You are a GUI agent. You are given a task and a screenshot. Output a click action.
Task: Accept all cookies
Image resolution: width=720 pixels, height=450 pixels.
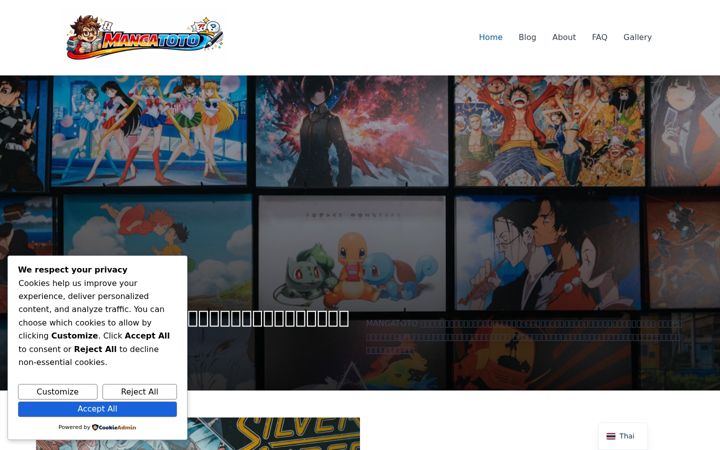pyautogui.click(x=97, y=409)
